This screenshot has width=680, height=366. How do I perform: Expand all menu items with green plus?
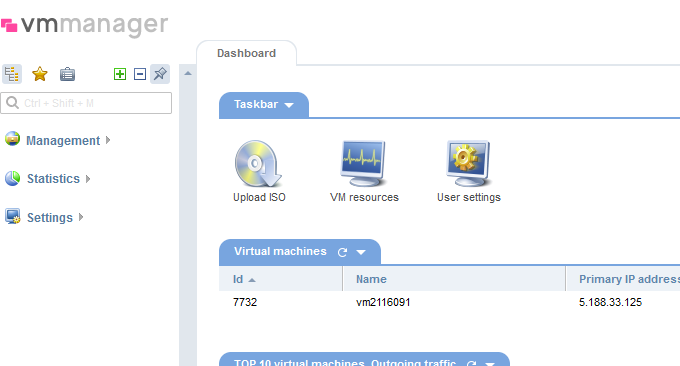(120, 74)
